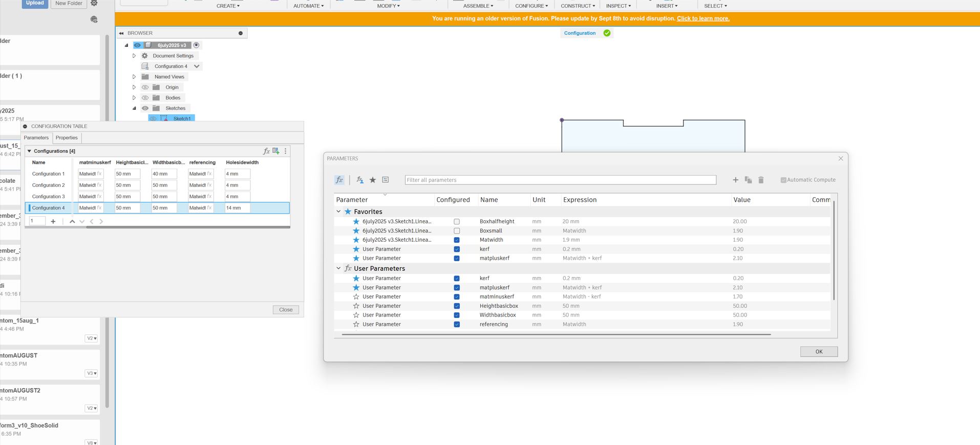Click the green check next to the Configuration tab
The height and width of the screenshot is (445, 980).
607,33
